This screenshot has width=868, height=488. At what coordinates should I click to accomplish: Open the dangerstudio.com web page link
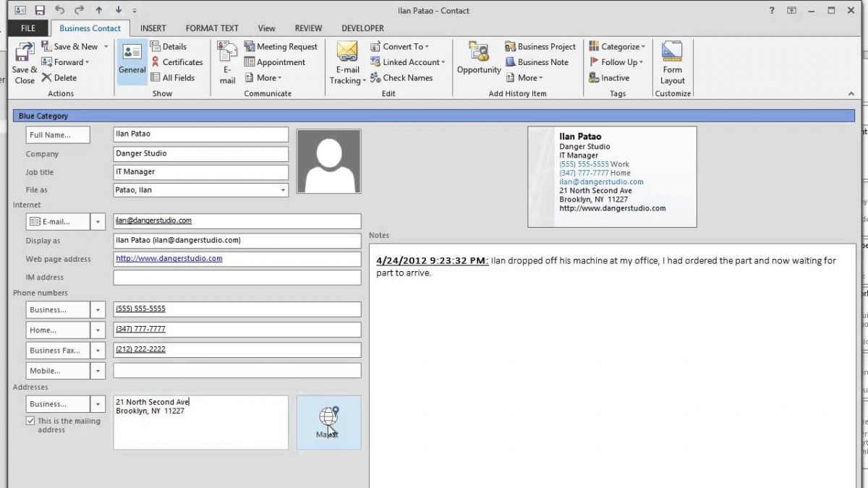pyautogui.click(x=169, y=258)
